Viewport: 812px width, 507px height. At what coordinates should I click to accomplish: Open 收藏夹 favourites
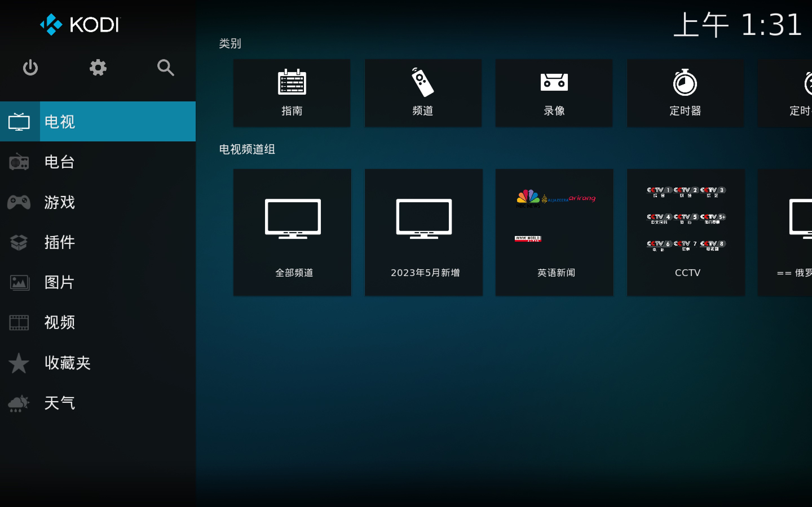(97, 363)
